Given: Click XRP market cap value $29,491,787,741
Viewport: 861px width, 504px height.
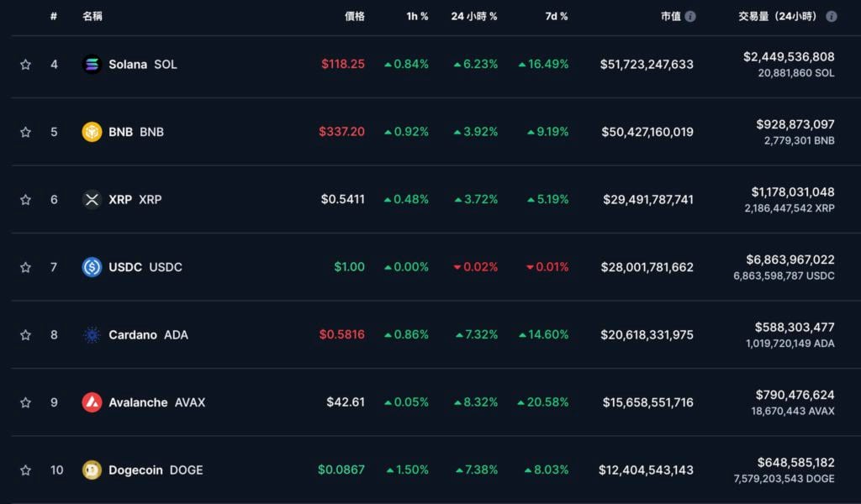Looking at the screenshot, I should click(648, 200).
